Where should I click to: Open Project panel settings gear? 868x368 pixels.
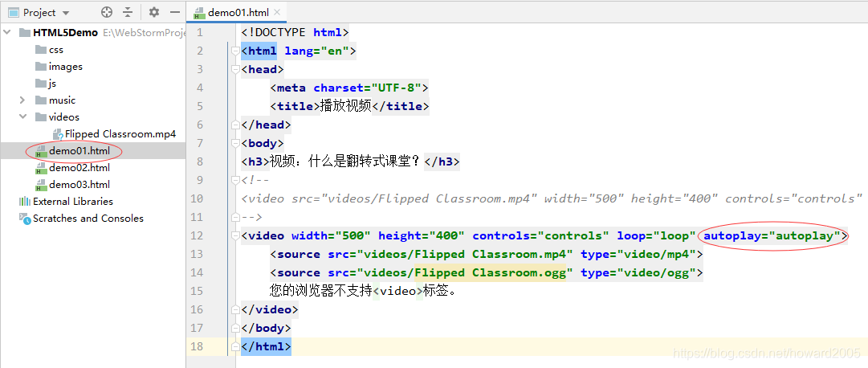pos(154,12)
